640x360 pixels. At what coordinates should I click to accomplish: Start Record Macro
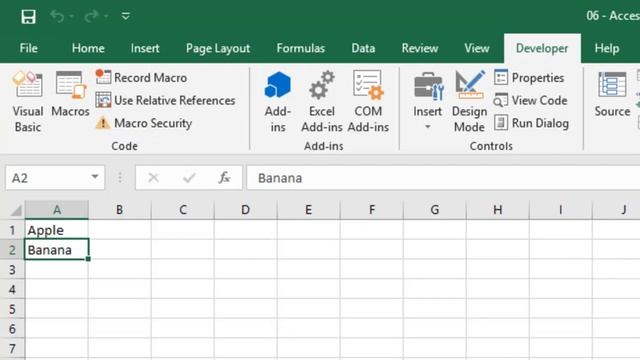pyautogui.click(x=142, y=77)
